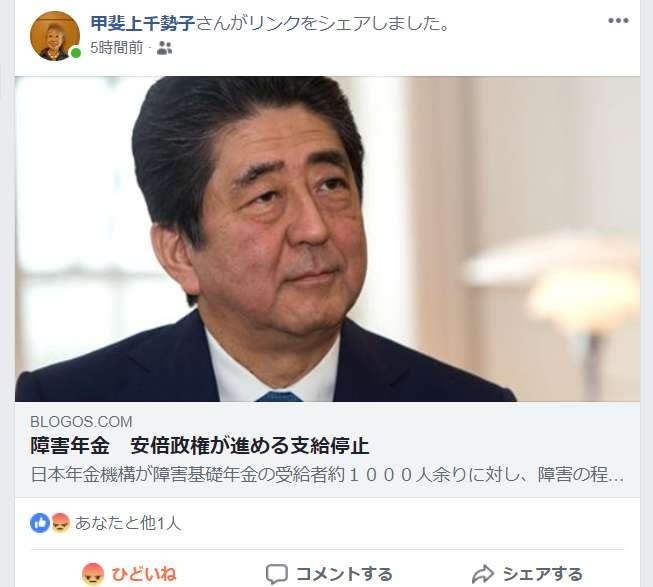Click the blue thumbs-up reaction icon

click(x=40, y=523)
